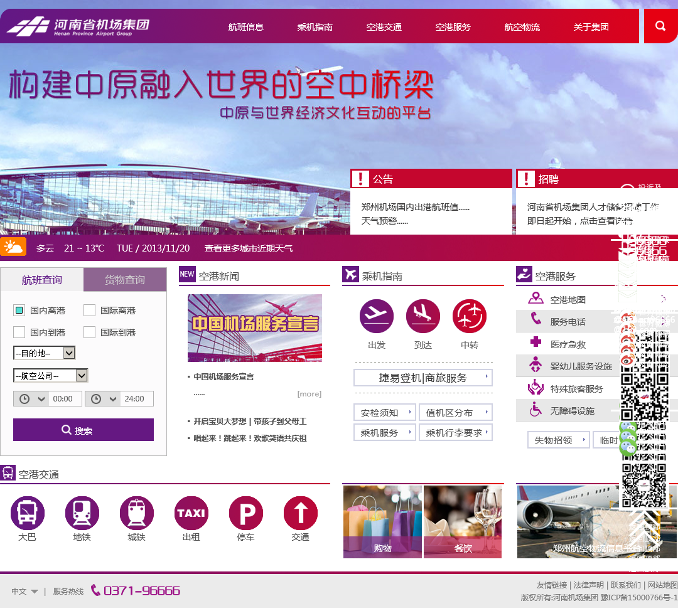Open the 航空物流 nav menu
The height and width of the screenshot is (616, 678).
[x=522, y=27]
